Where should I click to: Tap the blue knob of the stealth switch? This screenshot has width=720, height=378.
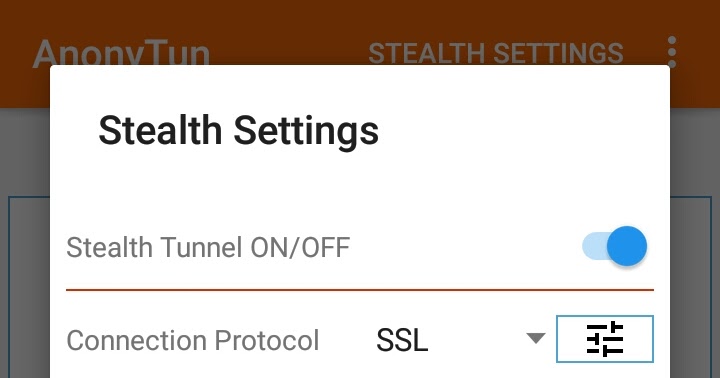tap(627, 246)
